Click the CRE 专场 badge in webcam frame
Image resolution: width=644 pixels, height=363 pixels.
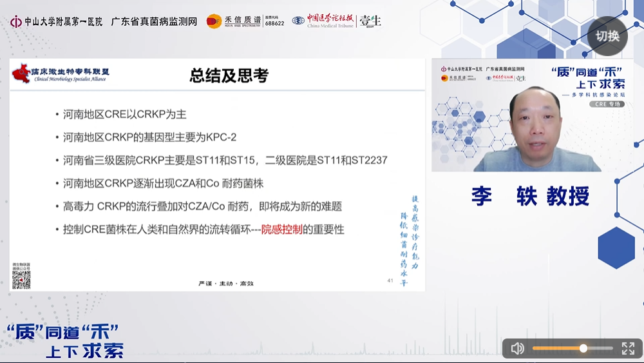[607, 104]
